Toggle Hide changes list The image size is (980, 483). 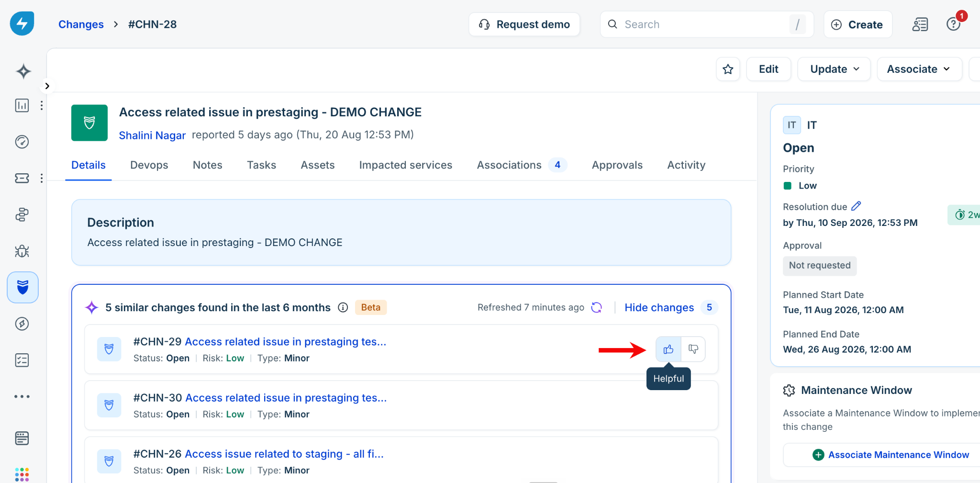click(659, 307)
